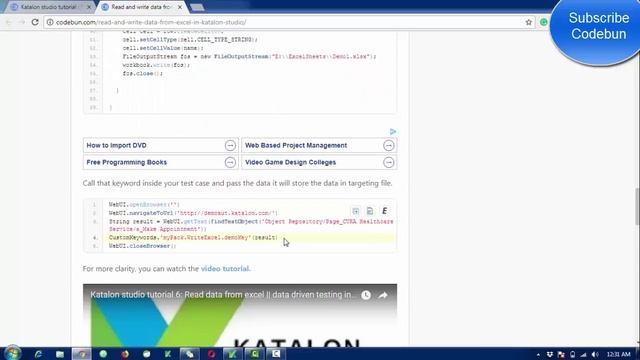The image size is (640, 360).
Task: Click arrow icon beside Video Game Design Colleges
Action: pyautogui.click(x=389, y=162)
